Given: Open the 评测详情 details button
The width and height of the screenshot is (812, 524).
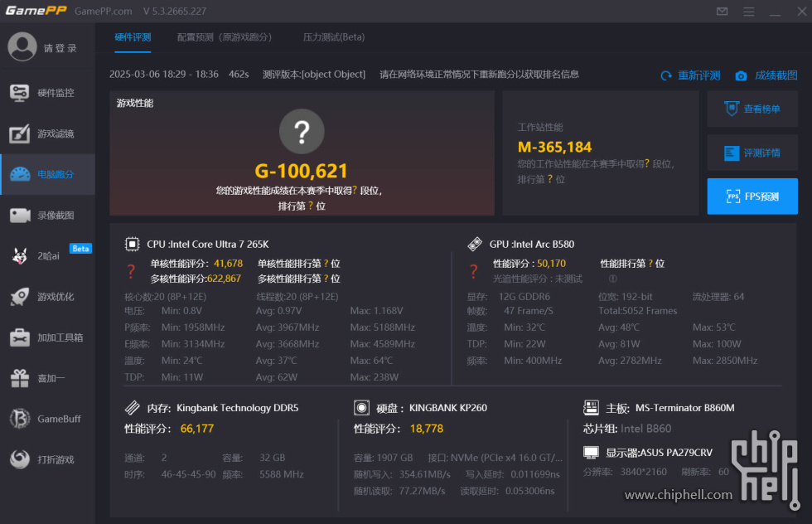Looking at the screenshot, I should [x=752, y=153].
